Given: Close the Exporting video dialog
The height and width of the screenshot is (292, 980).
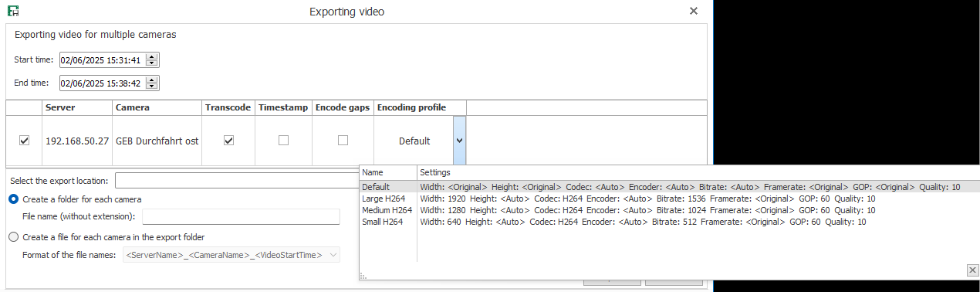Looking at the screenshot, I should [x=694, y=11].
